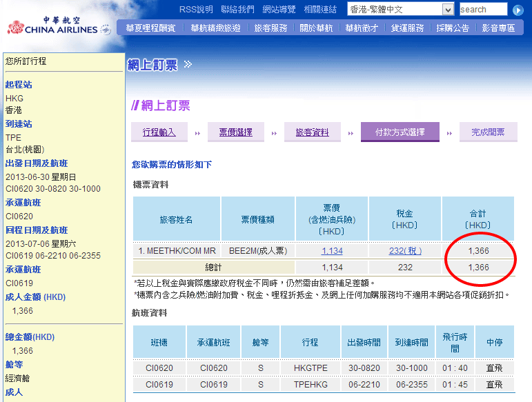The image size is (532, 402).
Task: Open the 相關連結 link
Action: [x=320, y=10]
